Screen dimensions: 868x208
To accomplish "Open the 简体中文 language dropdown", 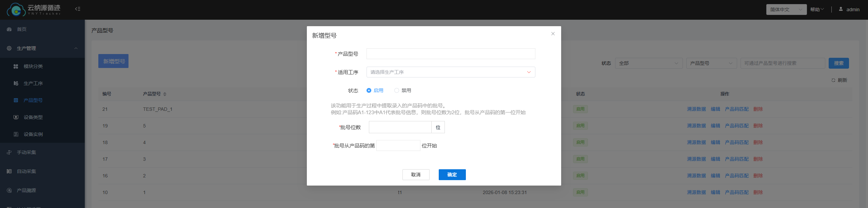I will coord(786,10).
